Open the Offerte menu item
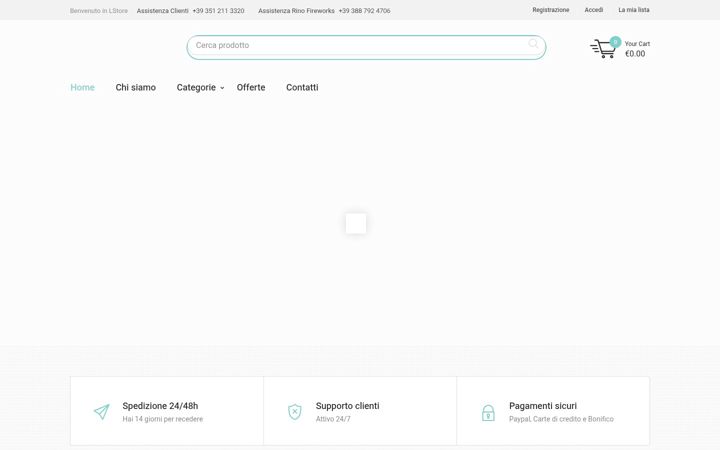This screenshot has height=450, width=720. (251, 87)
